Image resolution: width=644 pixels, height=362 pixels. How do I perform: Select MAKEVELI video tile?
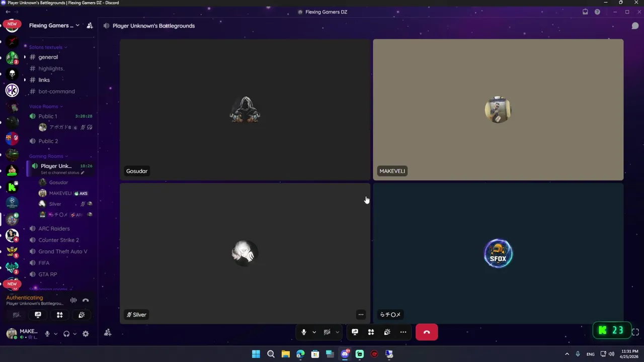point(498,109)
